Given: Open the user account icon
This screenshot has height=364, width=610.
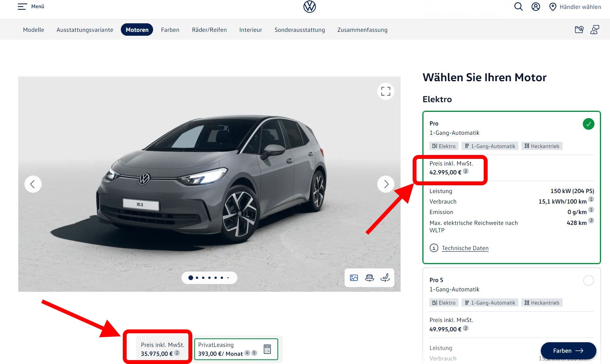Looking at the screenshot, I should (536, 7).
